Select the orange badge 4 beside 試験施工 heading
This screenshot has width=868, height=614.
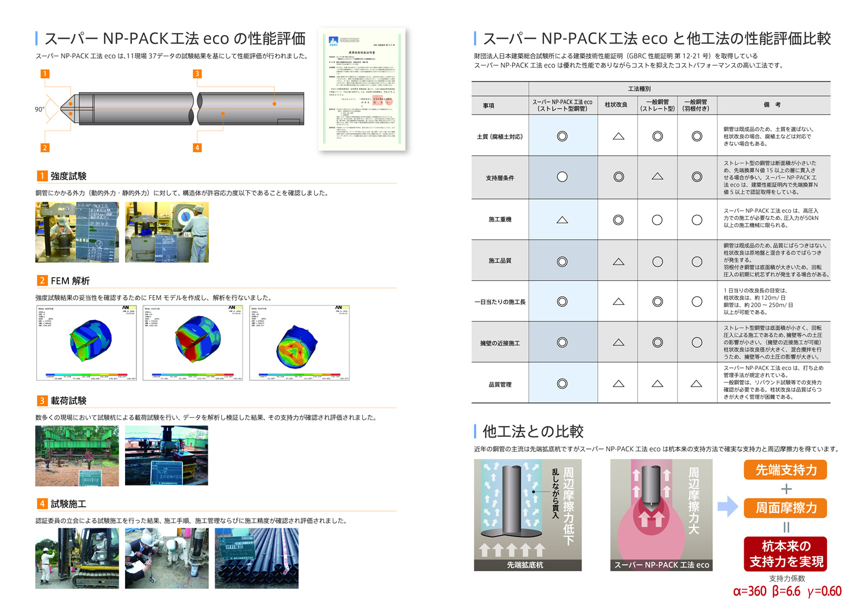pos(42,504)
